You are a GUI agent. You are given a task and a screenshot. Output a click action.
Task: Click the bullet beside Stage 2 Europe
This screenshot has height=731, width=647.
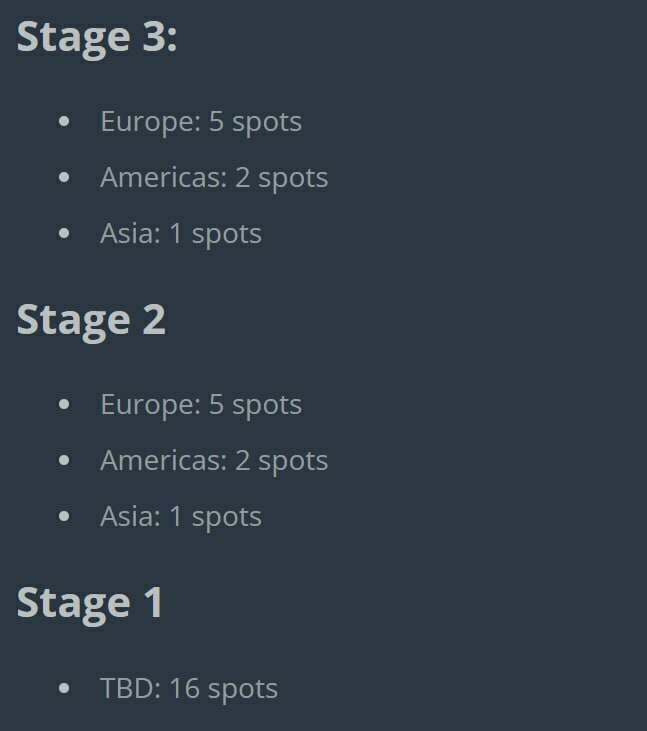(x=65, y=405)
